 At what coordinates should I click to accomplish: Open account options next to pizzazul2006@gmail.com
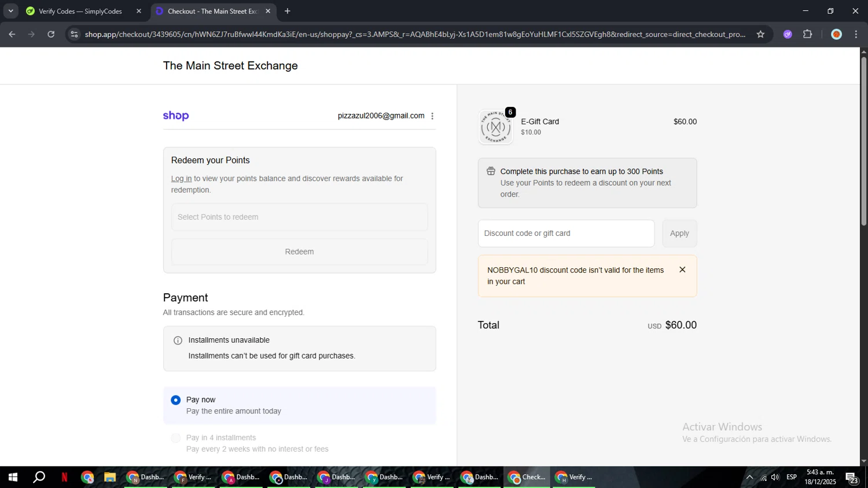[x=432, y=116]
